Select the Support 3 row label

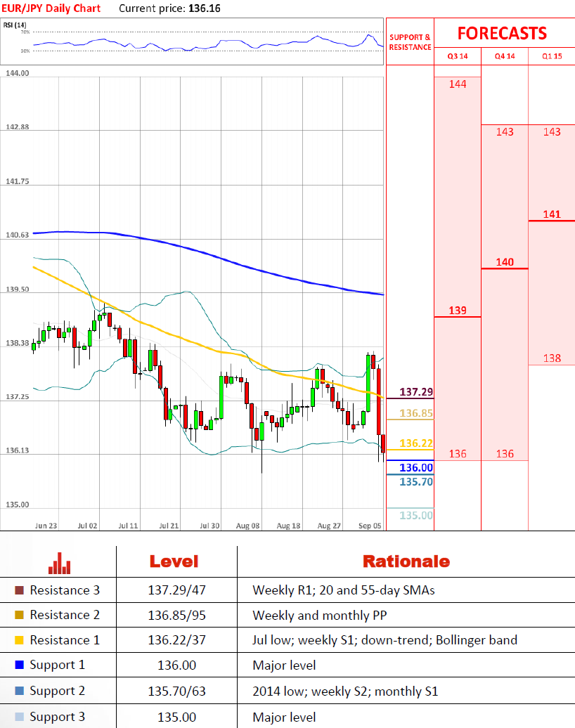click(57, 717)
